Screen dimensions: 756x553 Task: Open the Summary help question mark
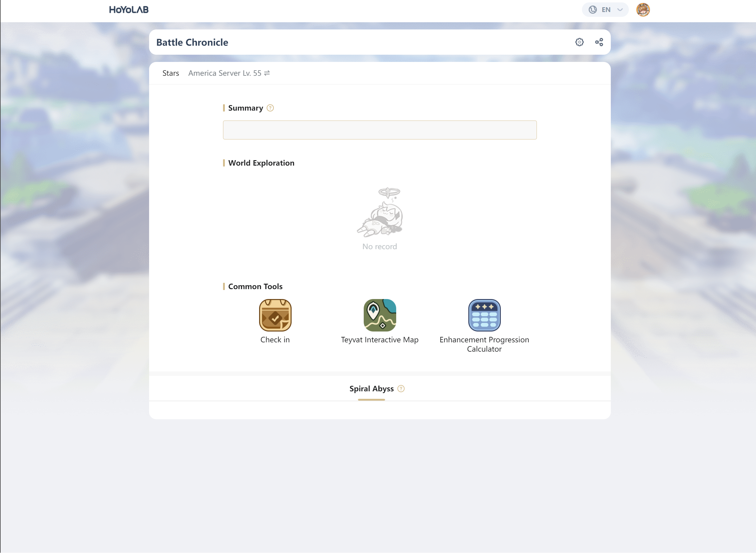270,108
